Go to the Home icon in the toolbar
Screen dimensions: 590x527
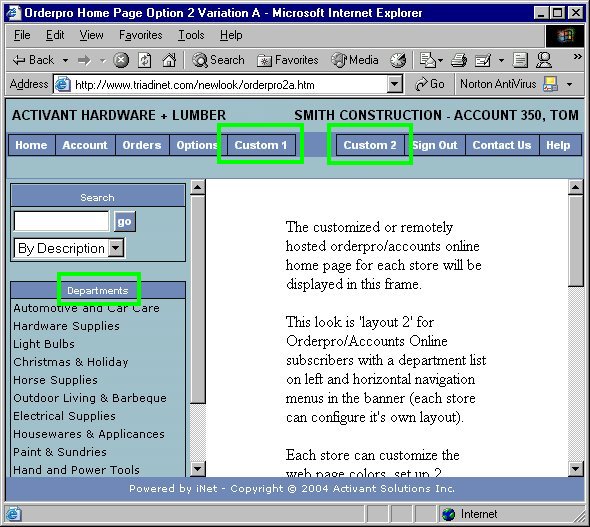tap(169, 60)
